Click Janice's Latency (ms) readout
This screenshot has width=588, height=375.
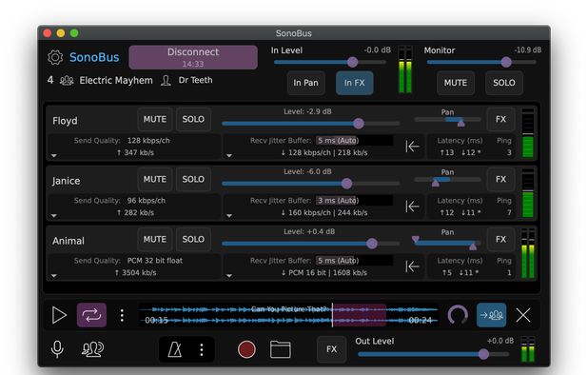tap(460, 207)
